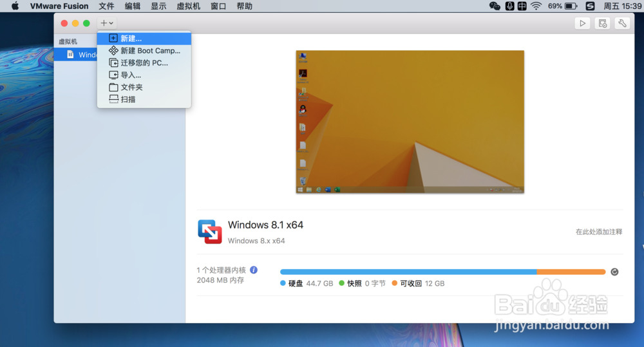Open the 帮助 menu

244,6
